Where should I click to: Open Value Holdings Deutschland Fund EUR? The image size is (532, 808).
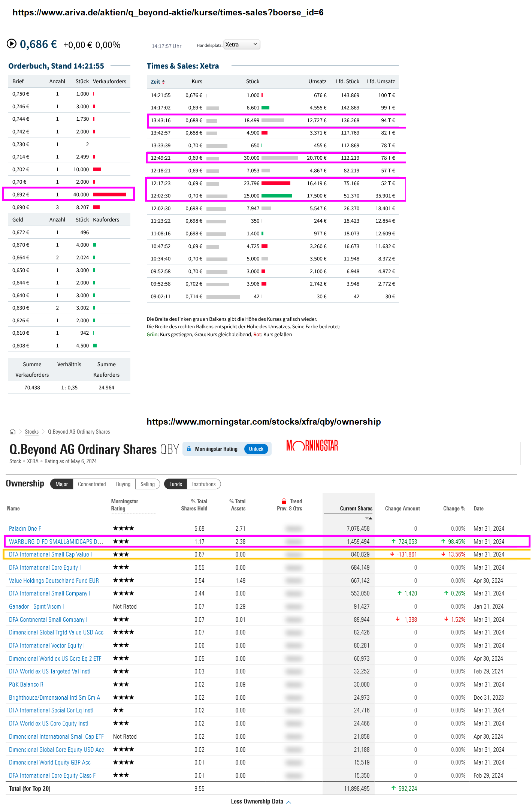tap(54, 581)
